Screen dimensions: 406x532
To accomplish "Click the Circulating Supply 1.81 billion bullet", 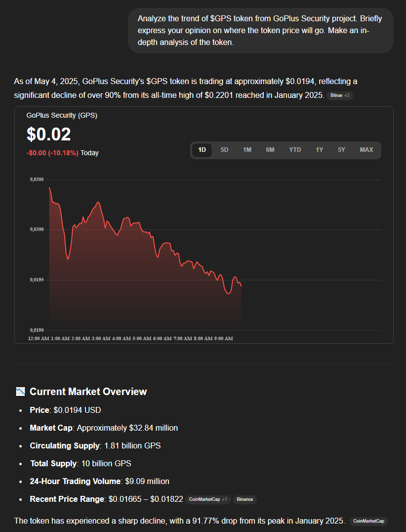I will point(95,446).
